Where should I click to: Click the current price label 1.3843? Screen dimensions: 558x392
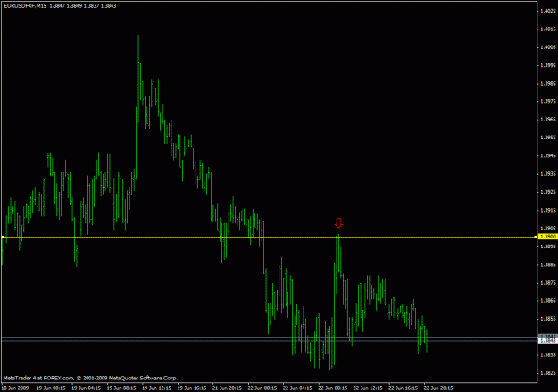[x=547, y=341]
